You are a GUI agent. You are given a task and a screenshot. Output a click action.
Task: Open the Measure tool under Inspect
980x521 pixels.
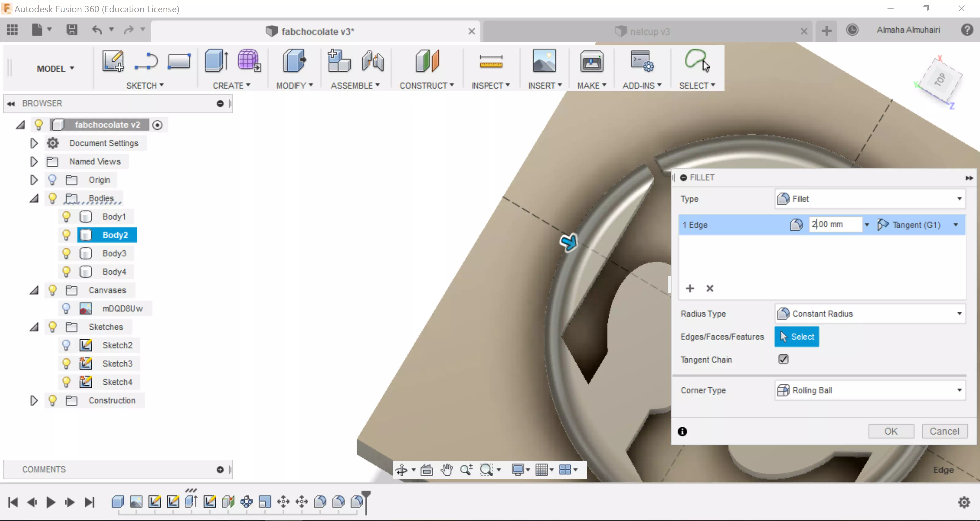click(x=491, y=62)
